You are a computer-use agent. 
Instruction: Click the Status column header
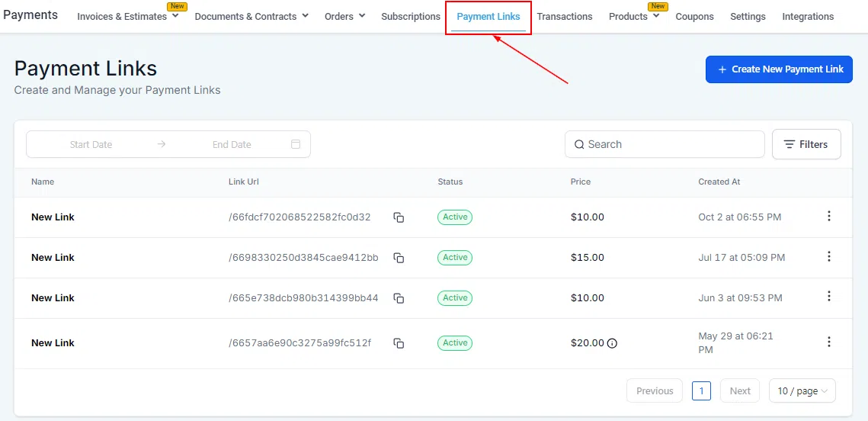point(450,182)
